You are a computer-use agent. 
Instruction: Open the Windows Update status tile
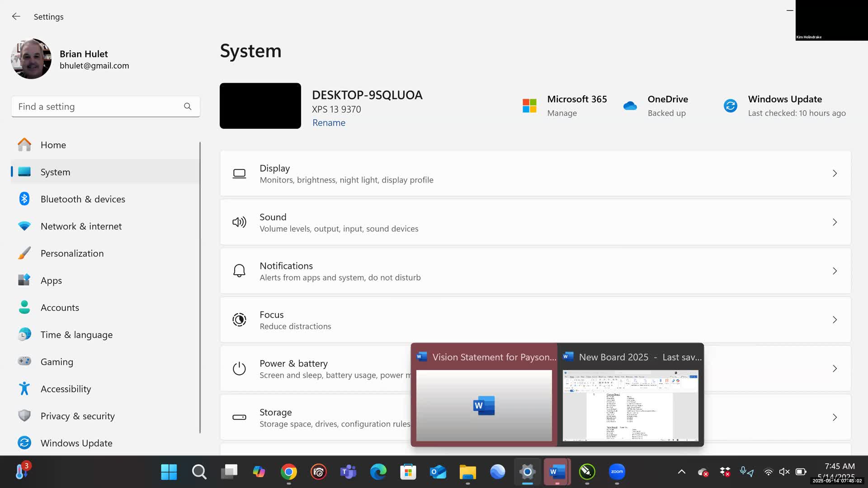tap(784, 106)
